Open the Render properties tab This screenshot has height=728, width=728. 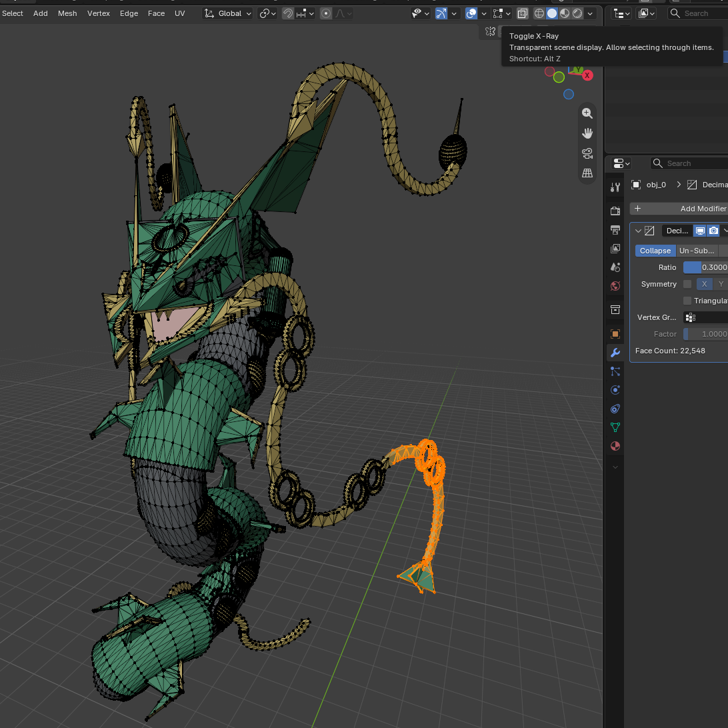615,211
